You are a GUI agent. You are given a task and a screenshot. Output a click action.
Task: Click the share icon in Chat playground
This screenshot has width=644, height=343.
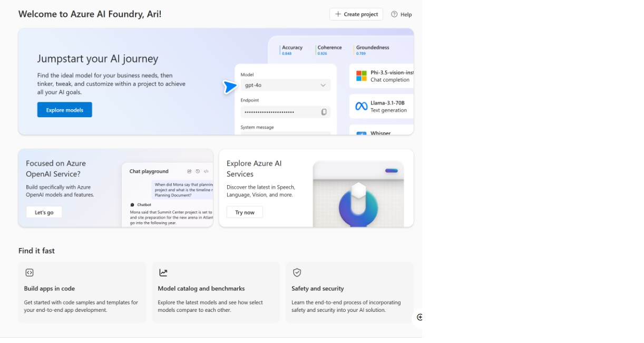click(189, 171)
